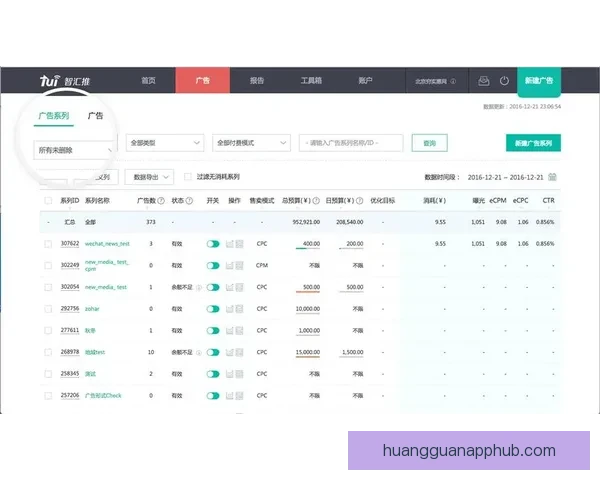Sort table by eCPM column
Viewport: 600px width, 480px height.
click(498, 201)
